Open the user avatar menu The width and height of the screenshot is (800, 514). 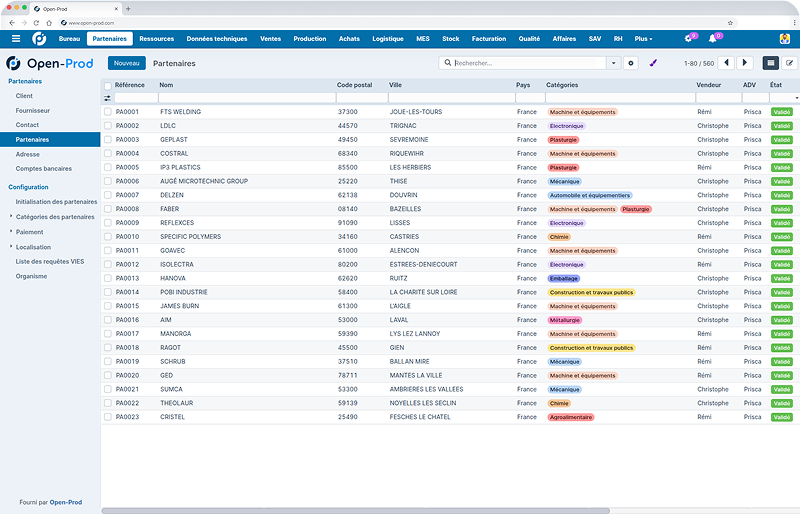click(x=785, y=39)
